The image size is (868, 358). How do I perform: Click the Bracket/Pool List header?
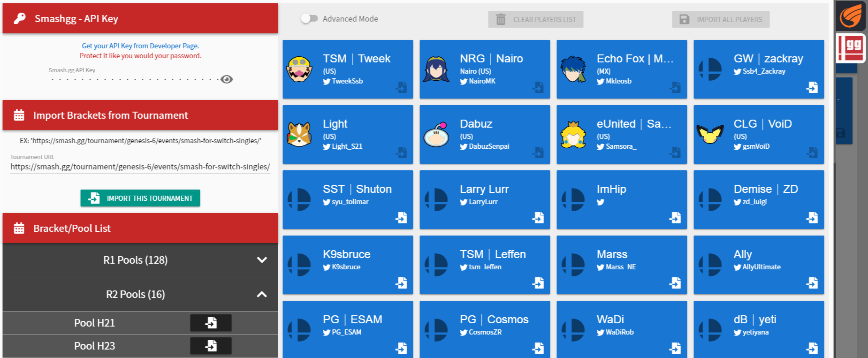coord(140,228)
